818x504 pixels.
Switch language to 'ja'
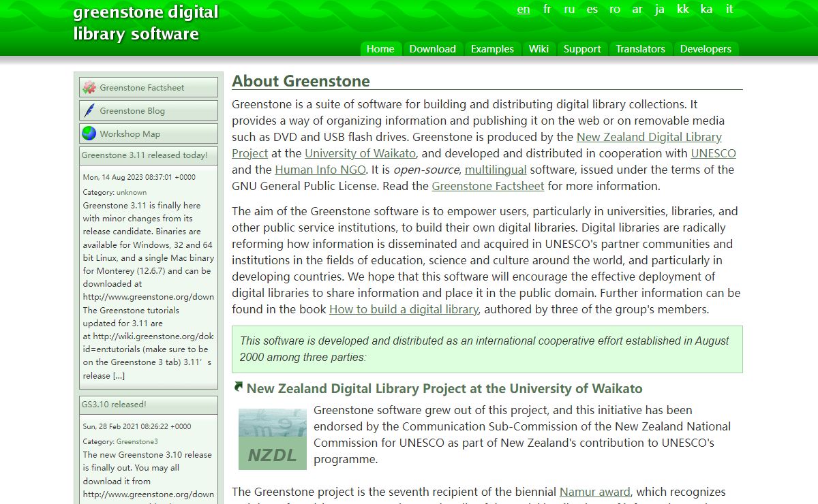pos(660,9)
